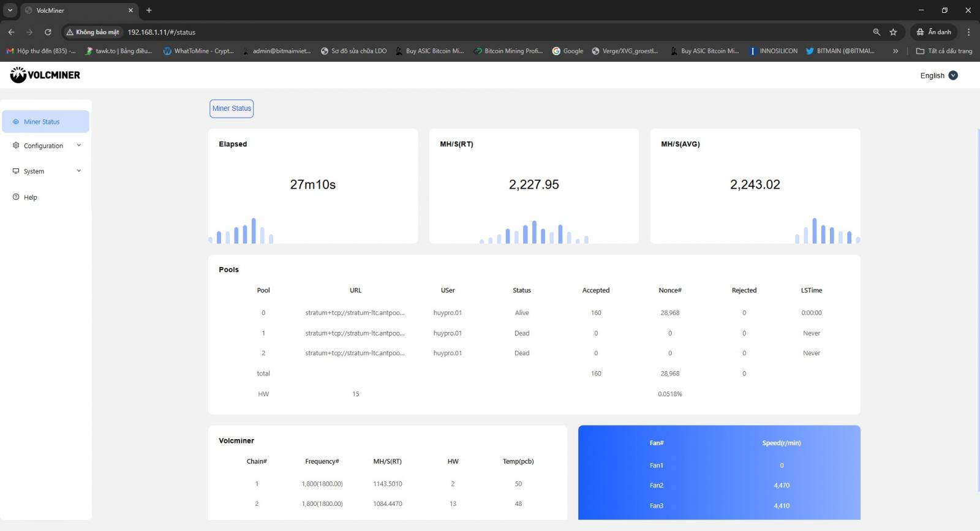
Task: Open the INNOSILICON bookmark
Action: [x=774, y=51]
